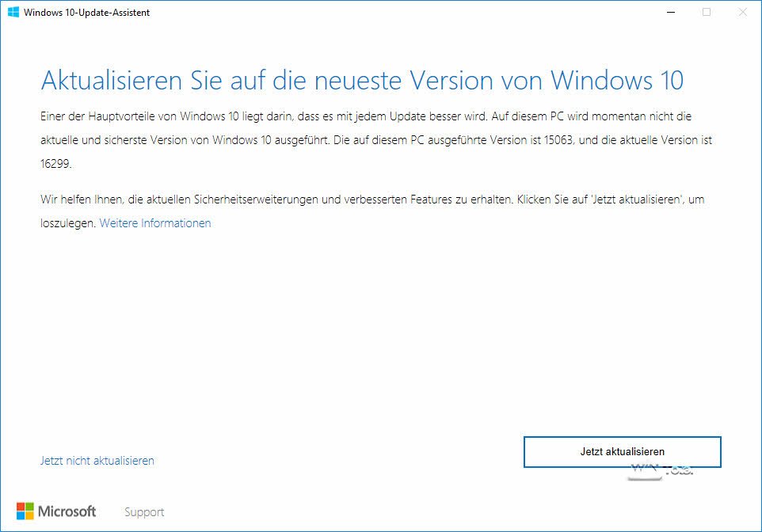Choose 'Jetzt nicht aktualisieren' link

97,460
